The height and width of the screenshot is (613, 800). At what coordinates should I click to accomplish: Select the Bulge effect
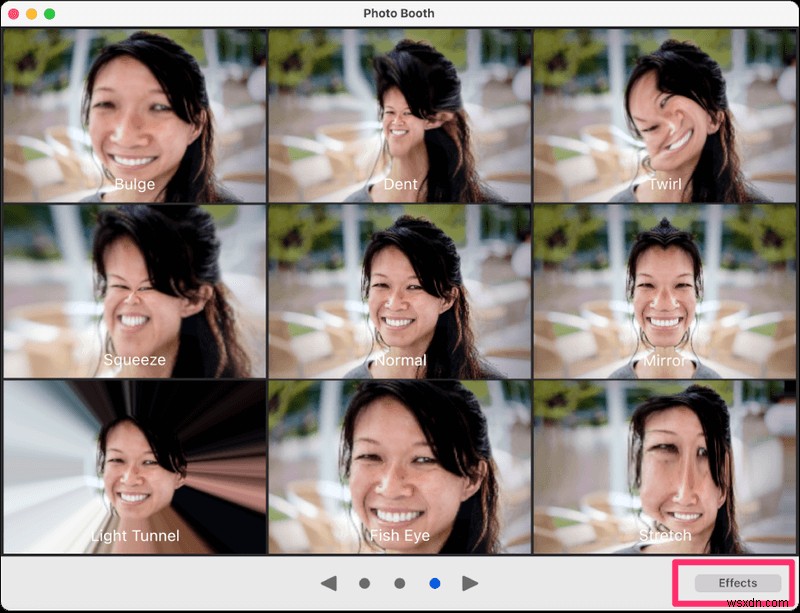tap(133, 110)
